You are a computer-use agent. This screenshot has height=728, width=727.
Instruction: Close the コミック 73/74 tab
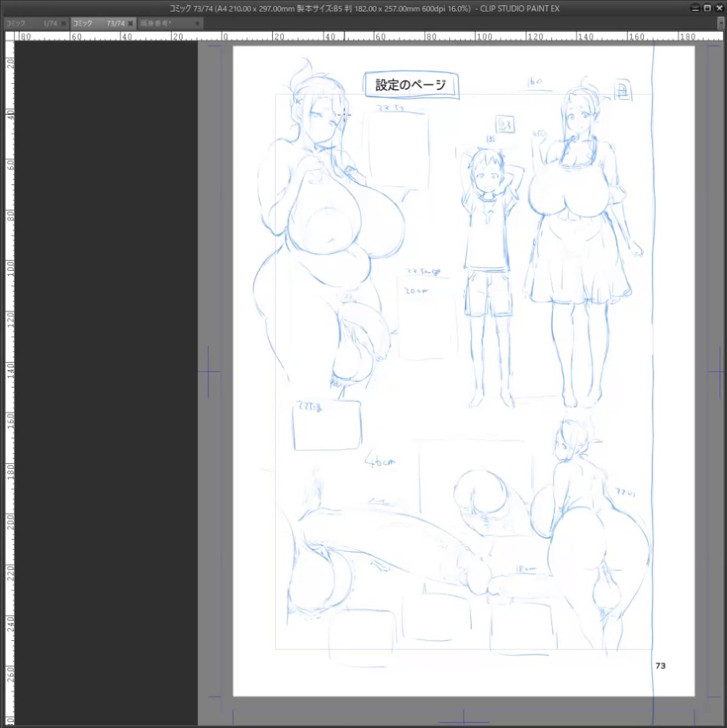coord(131,23)
